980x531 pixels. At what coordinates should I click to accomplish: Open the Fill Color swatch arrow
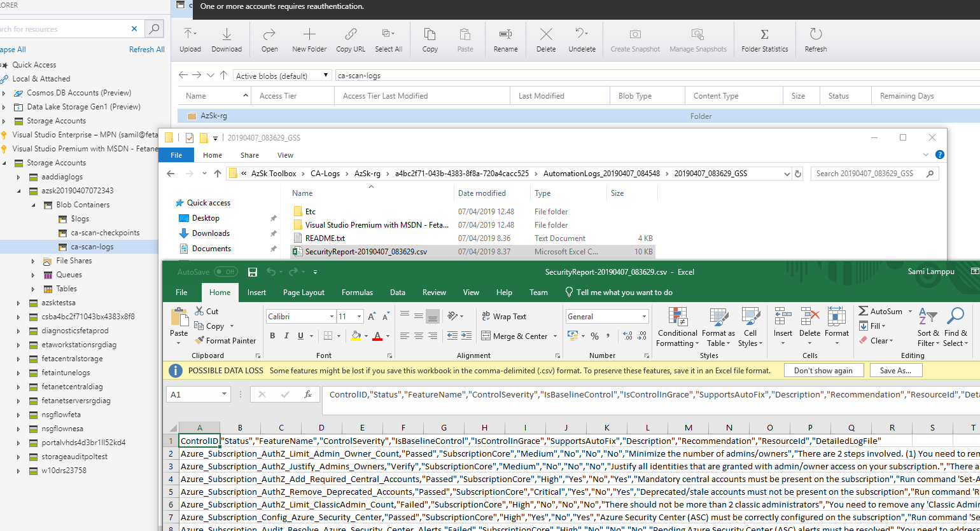[x=367, y=336]
